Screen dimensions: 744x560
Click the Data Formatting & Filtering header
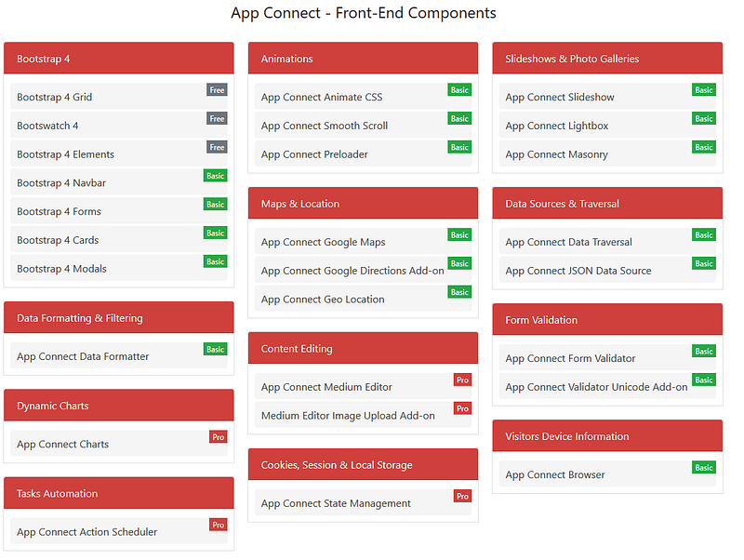coord(119,317)
